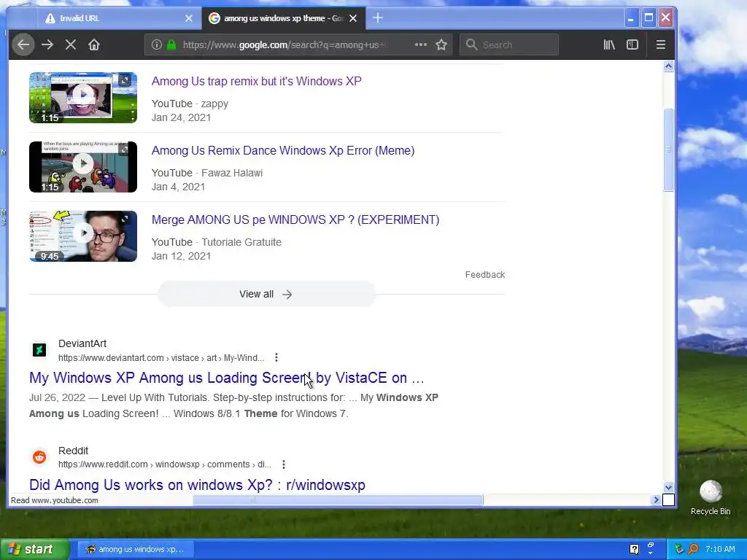This screenshot has height=560, width=747.
Task: Click the Feedback link
Action: click(x=485, y=275)
